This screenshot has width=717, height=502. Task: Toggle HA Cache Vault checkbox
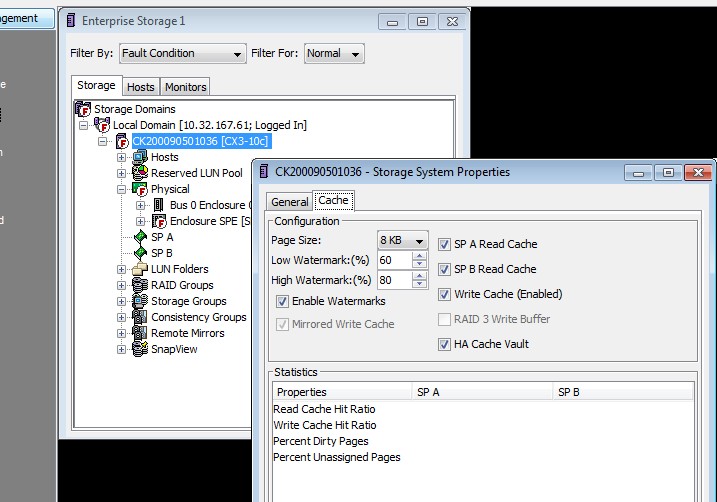tap(444, 344)
